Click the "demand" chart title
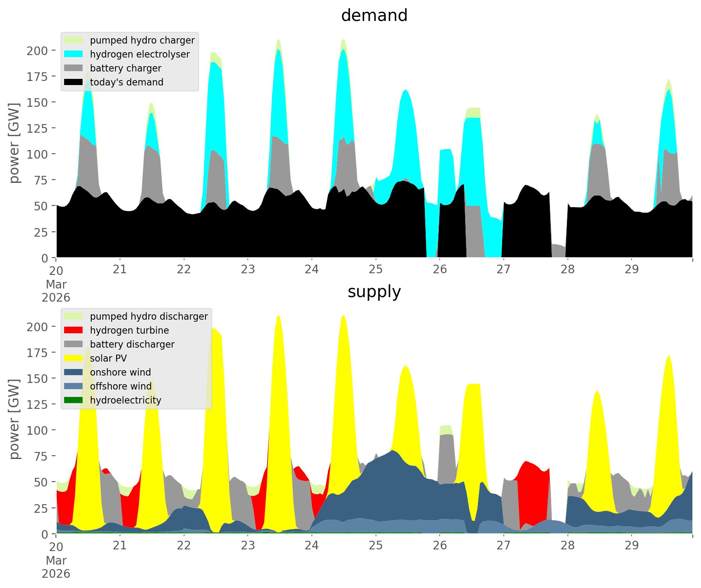 tap(374, 16)
